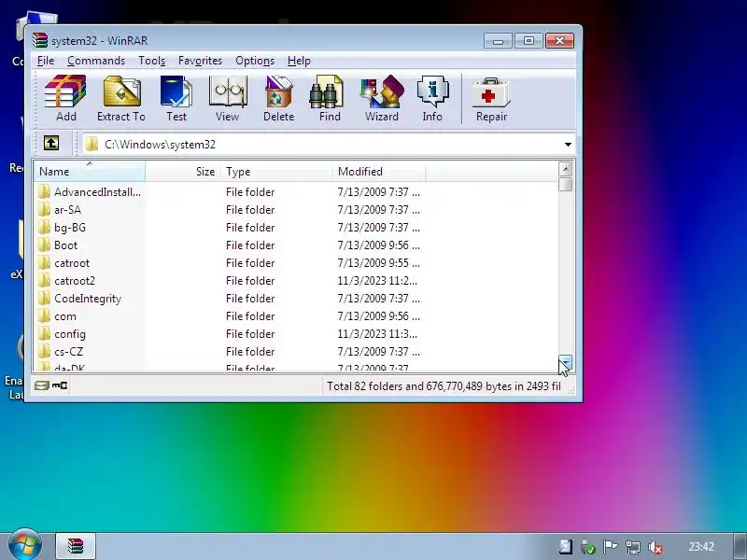Go up one folder level
This screenshot has width=747, height=560.
[x=51, y=143]
